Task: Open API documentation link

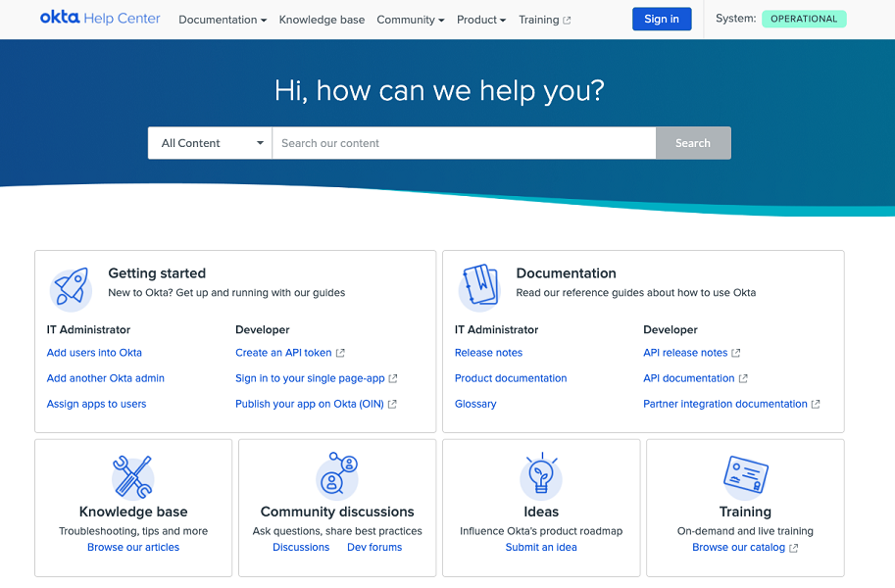Action: tap(689, 378)
